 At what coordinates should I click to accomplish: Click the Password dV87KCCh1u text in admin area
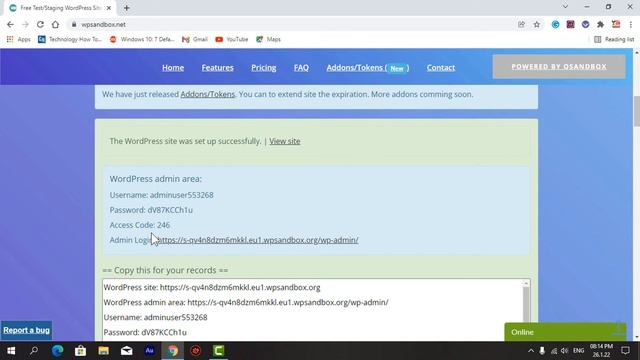pos(151,210)
